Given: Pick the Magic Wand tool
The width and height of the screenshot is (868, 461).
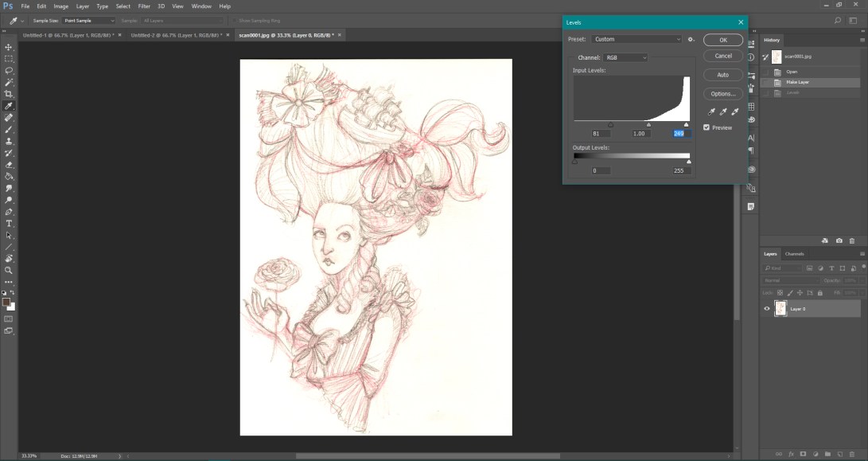Looking at the screenshot, I should click(9, 82).
